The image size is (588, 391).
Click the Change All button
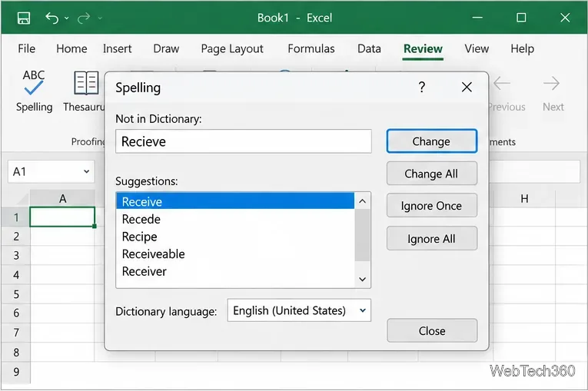click(x=432, y=174)
